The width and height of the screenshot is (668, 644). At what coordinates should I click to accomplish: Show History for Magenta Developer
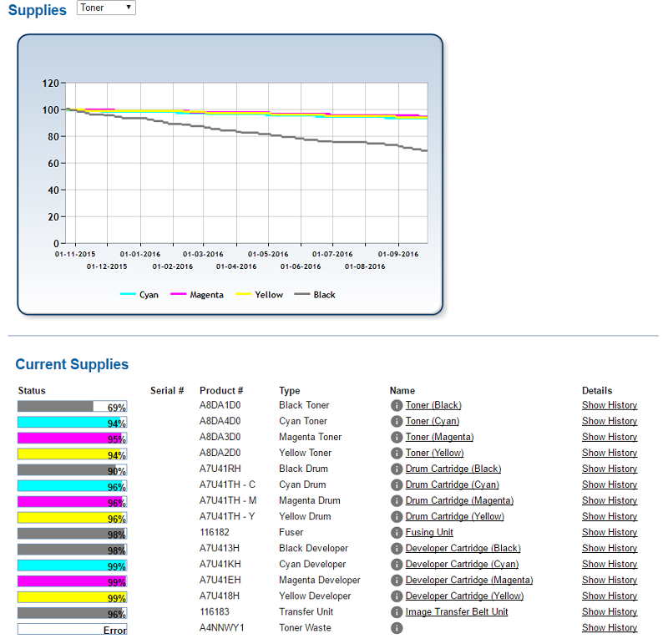pyautogui.click(x=610, y=580)
